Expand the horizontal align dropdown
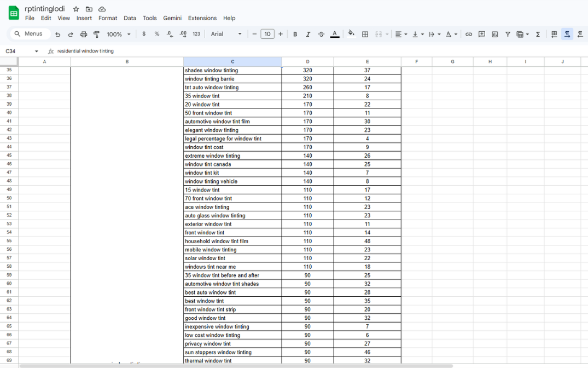This screenshot has width=588, height=368. tap(401, 34)
